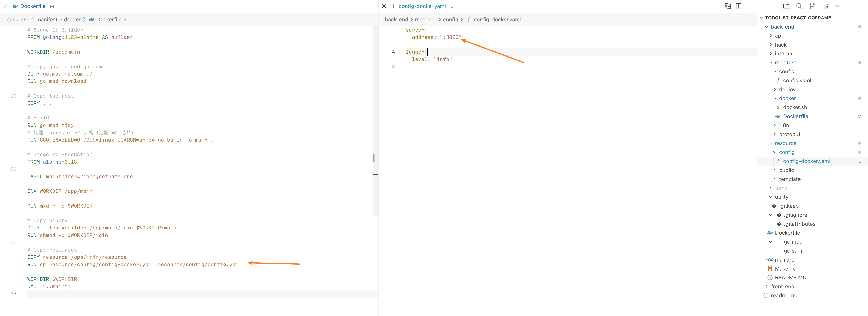The width and height of the screenshot is (868, 316).
Task: Open the Search panel icon
Action: pos(799,6)
